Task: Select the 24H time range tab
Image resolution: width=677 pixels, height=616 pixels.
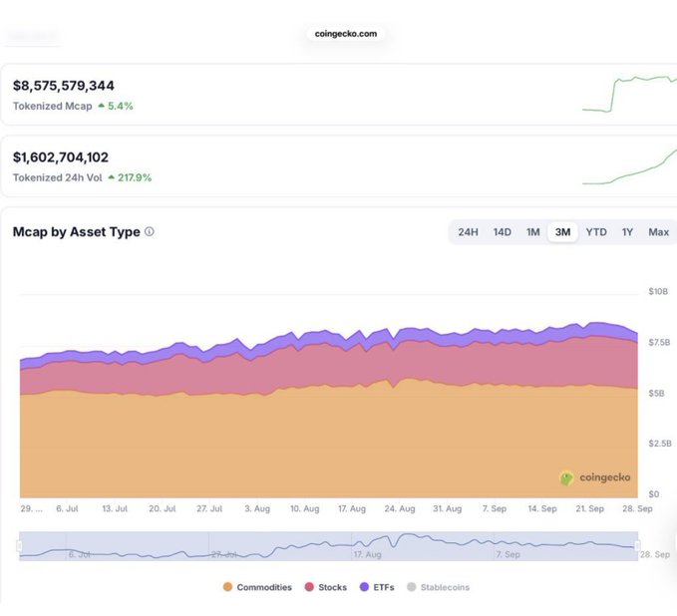Action: pyautogui.click(x=468, y=232)
